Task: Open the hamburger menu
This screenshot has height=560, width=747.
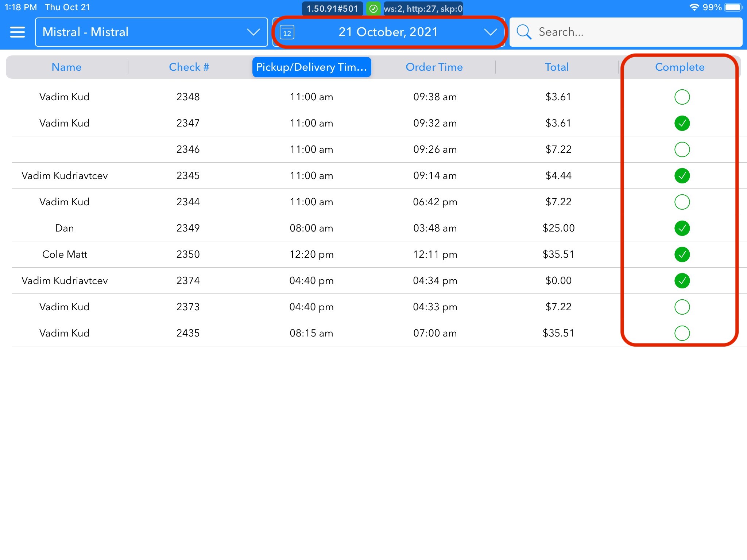Action: [17, 32]
